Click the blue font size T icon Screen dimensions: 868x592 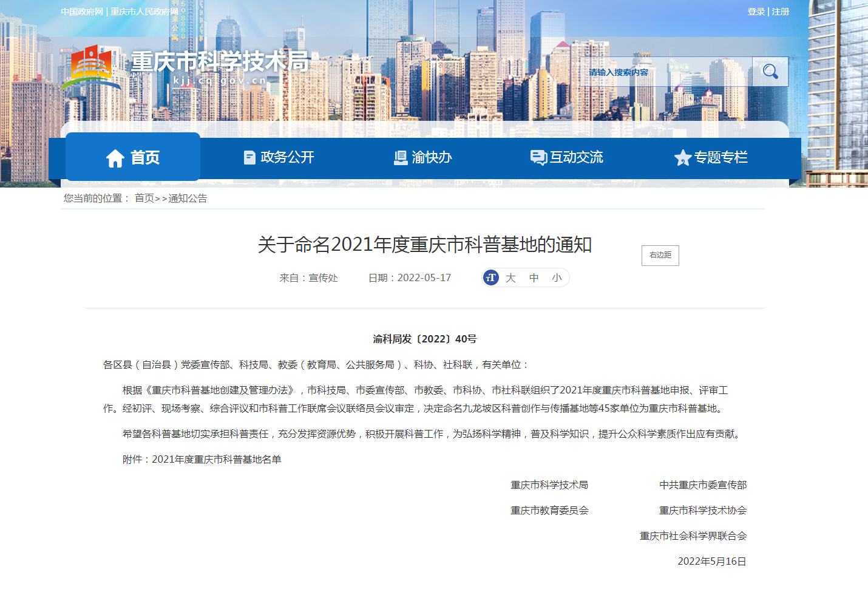tap(491, 277)
